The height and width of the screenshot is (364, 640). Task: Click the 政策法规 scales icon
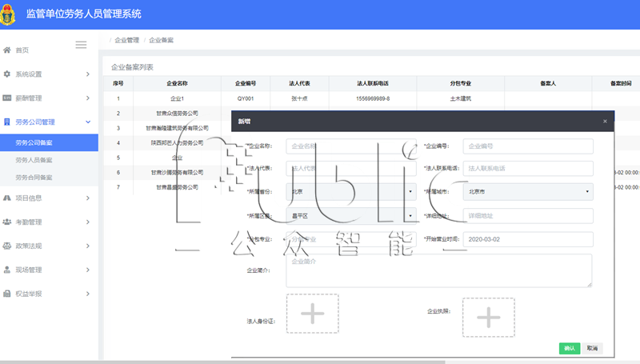click(7, 246)
